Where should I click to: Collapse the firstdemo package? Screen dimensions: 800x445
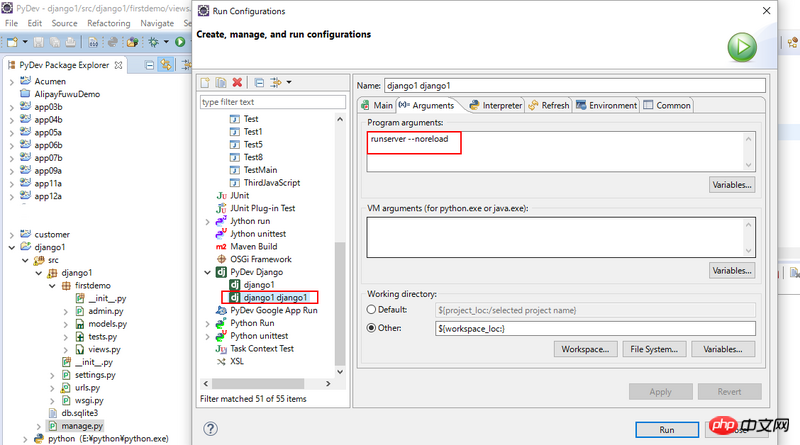coord(52,286)
